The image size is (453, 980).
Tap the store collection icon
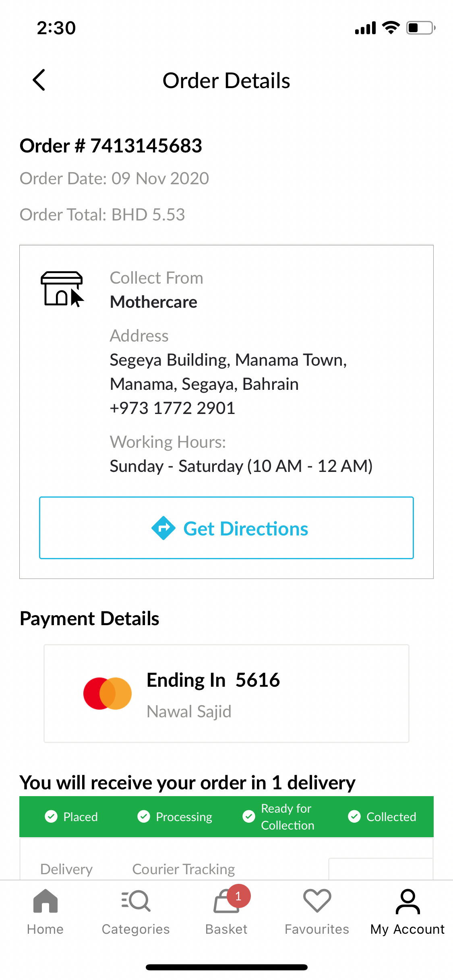pos(62,289)
